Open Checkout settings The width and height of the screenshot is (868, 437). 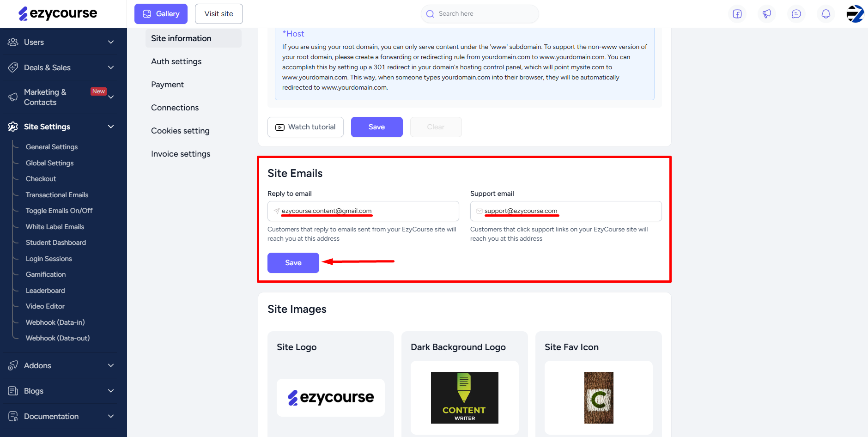41,179
